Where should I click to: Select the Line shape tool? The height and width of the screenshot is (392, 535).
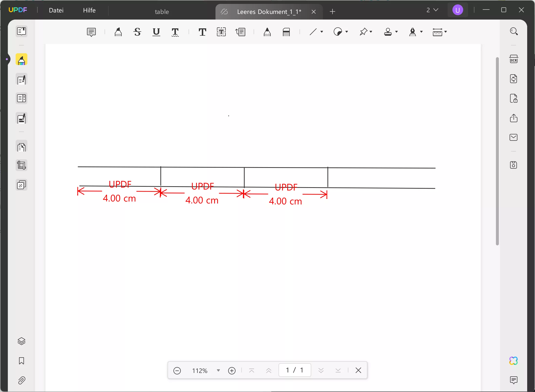pos(313,32)
